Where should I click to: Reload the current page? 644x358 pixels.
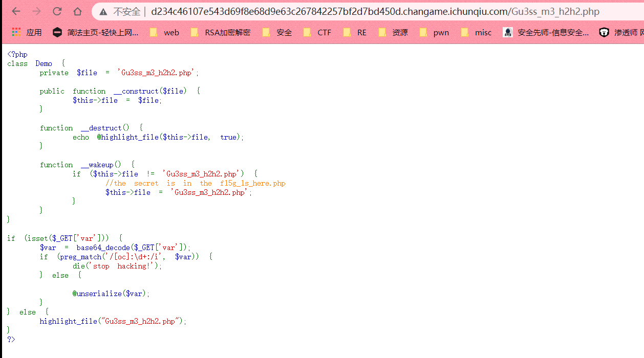point(57,11)
